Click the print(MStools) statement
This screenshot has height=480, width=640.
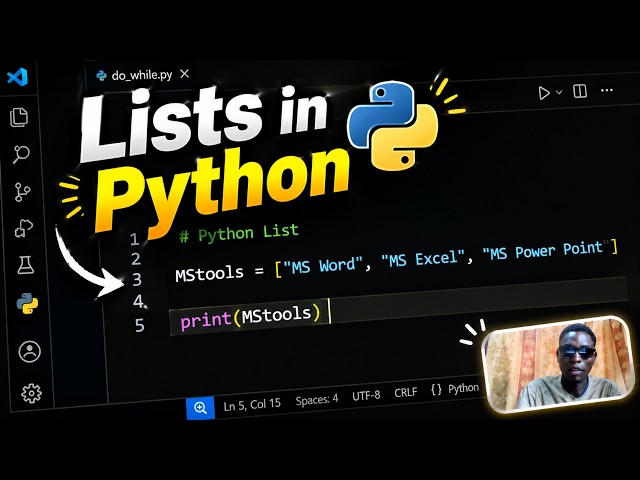click(x=250, y=317)
